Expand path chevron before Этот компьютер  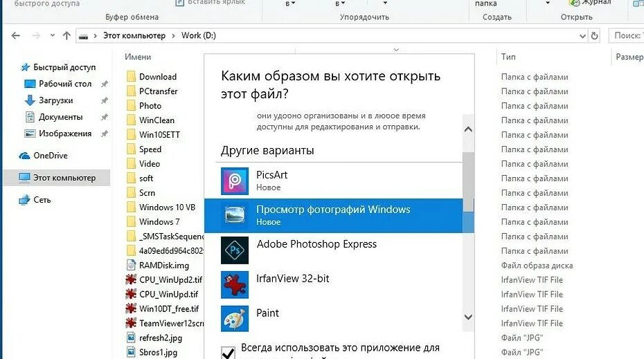click(x=96, y=36)
